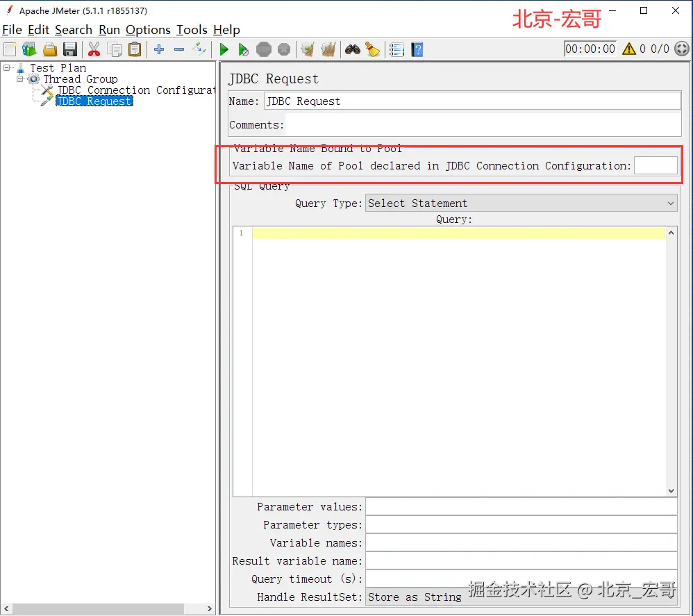
Task: Select JDBC Connection Configuration in tree
Action: coord(135,90)
